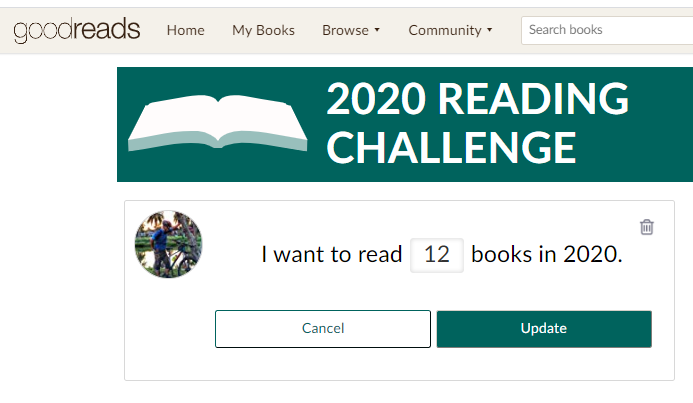Click the green banner background left of the book
Image resolution: width=693 pixels, height=403 pixels.
[x=124, y=162]
